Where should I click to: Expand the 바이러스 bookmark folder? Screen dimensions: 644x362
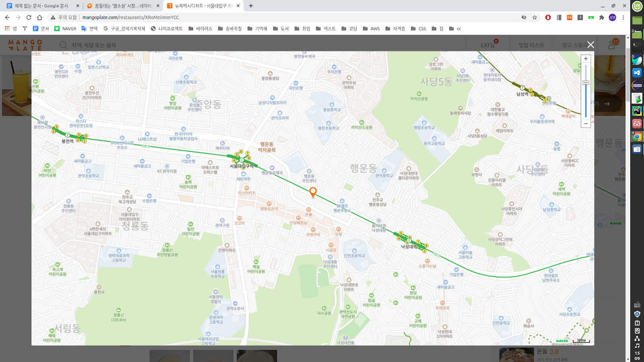point(200,29)
